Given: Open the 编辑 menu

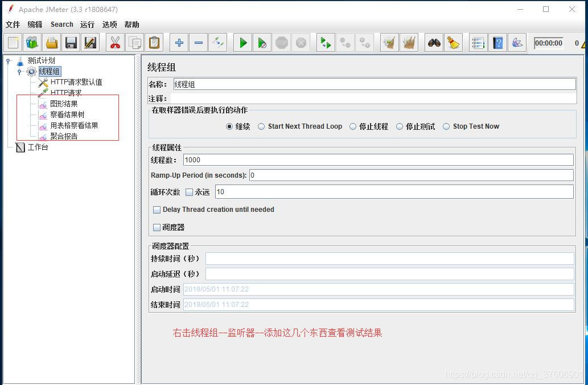Looking at the screenshot, I should 35,24.
